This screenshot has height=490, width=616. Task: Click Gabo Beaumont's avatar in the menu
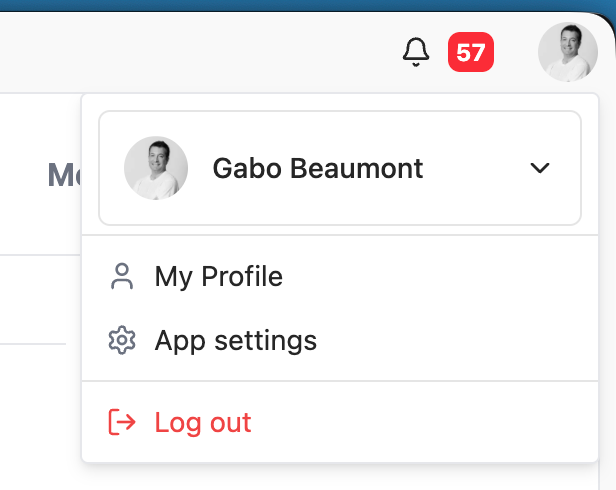click(x=156, y=168)
